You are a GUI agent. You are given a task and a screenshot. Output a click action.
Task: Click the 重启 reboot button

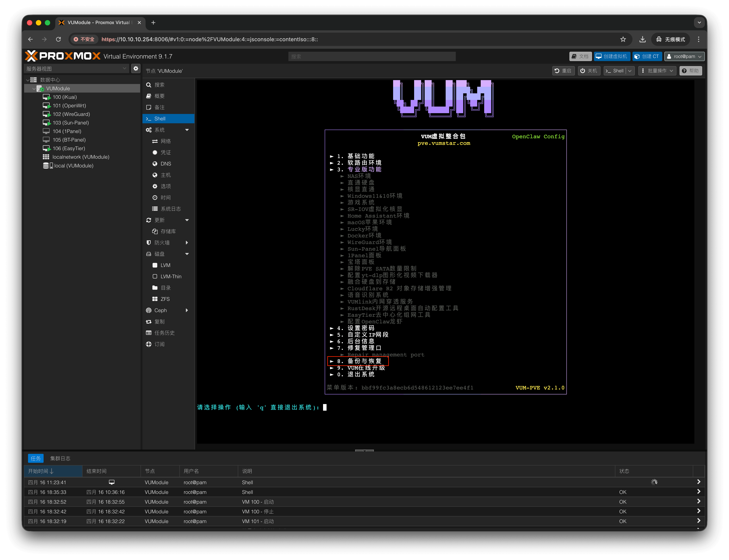pos(563,71)
